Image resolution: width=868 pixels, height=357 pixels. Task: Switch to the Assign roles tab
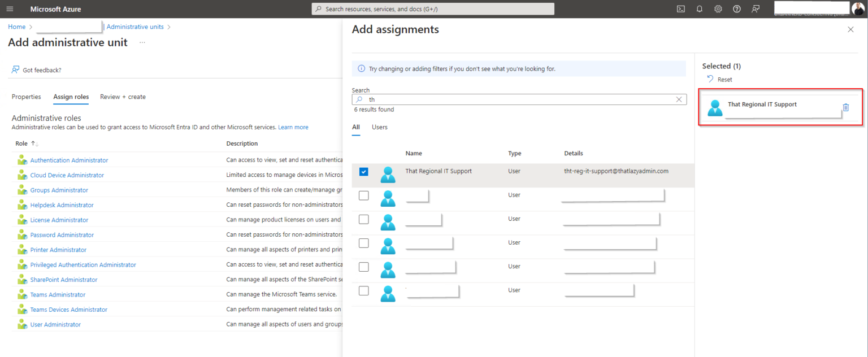pos(71,97)
